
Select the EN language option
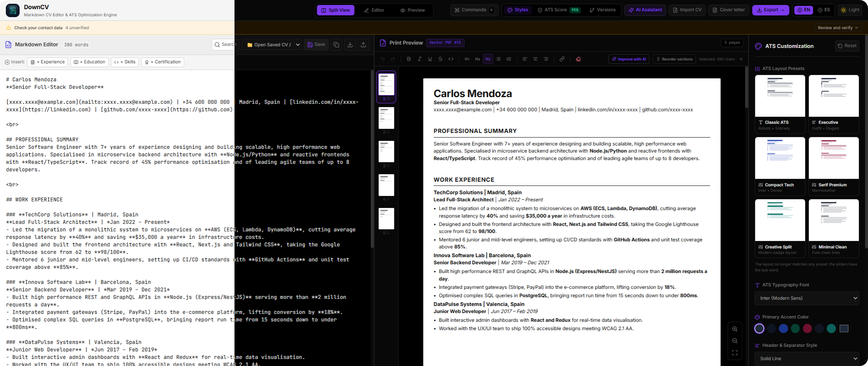coord(804,10)
